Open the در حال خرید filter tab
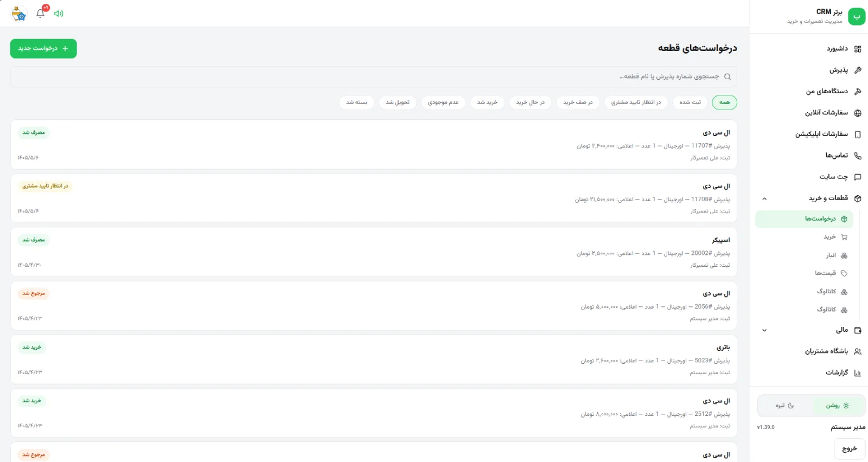 [530, 102]
